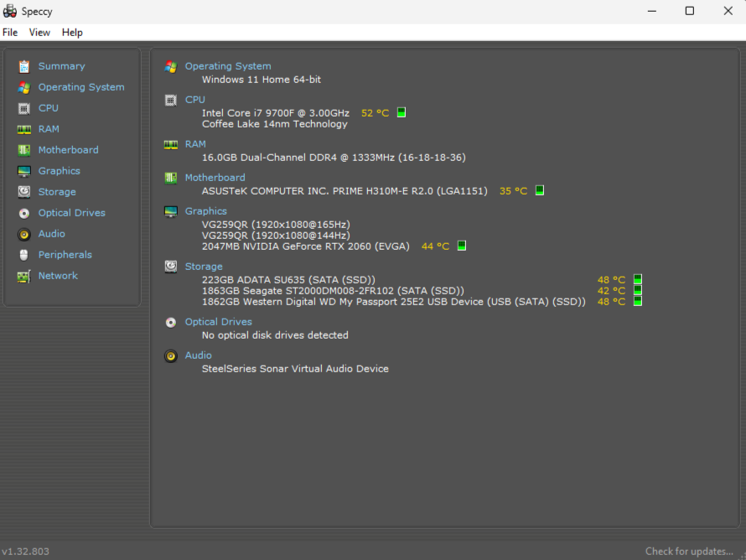Go to the Operating System section in sidebar
746x560 pixels.
pyautogui.click(x=81, y=87)
